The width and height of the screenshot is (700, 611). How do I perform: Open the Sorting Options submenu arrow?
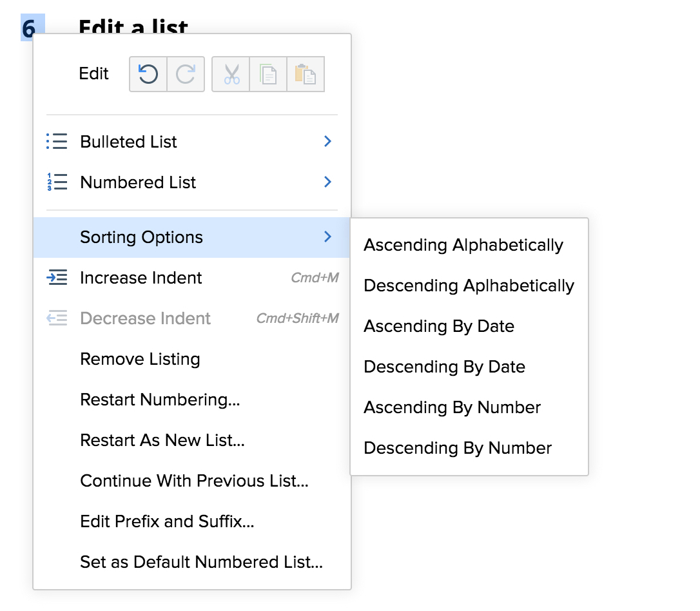click(327, 237)
